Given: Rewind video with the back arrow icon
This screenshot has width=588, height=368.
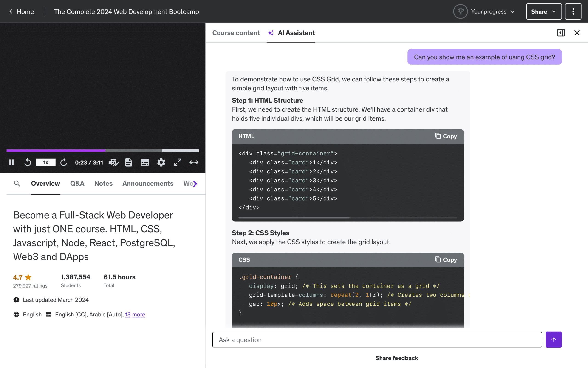Looking at the screenshot, I should (x=28, y=162).
